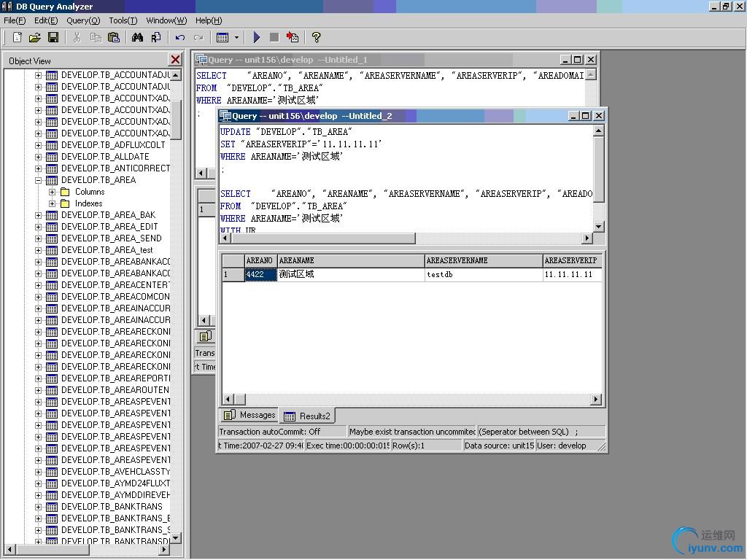The image size is (747, 560).
Task: Expand the Indexes folder node
Action: 53,203
